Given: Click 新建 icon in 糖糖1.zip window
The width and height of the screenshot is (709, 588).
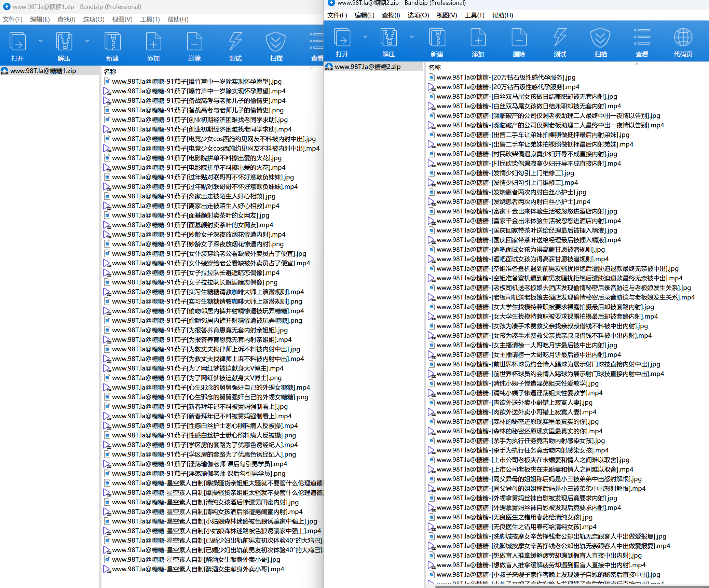Looking at the screenshot, I should coord(112,41).
